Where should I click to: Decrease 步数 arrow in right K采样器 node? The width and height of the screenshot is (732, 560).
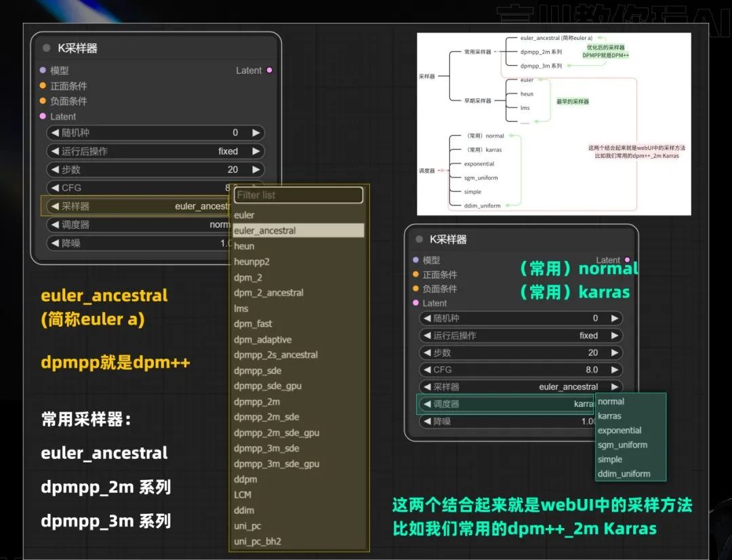tap(427, 353)
